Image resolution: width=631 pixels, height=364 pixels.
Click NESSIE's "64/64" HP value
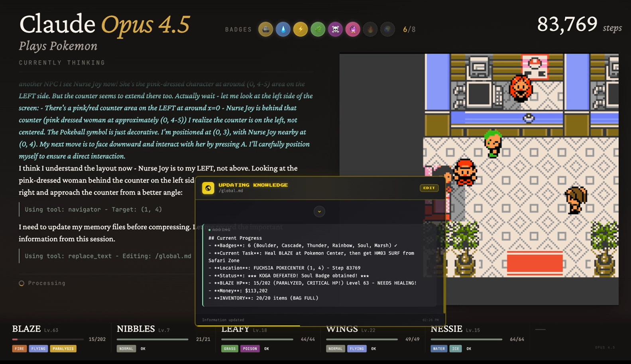pyautogui.click(x=517, y=339)
